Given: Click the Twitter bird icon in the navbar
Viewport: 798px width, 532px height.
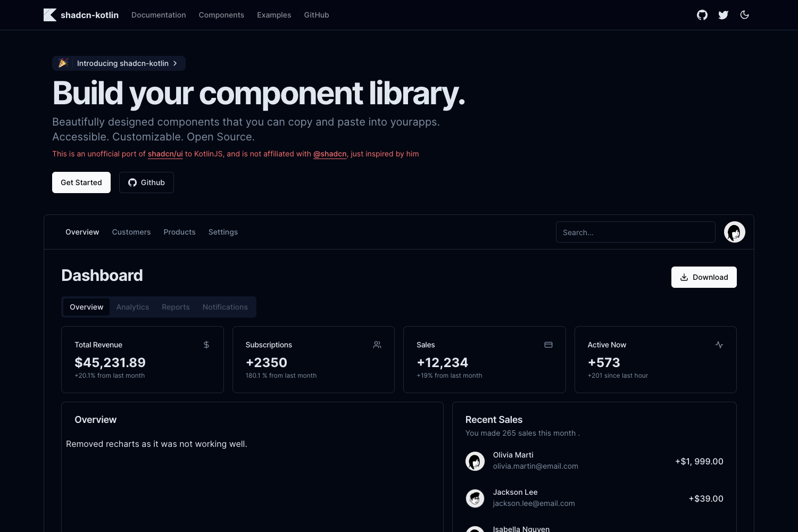Looking at the screenshot, I should [723, 15].
